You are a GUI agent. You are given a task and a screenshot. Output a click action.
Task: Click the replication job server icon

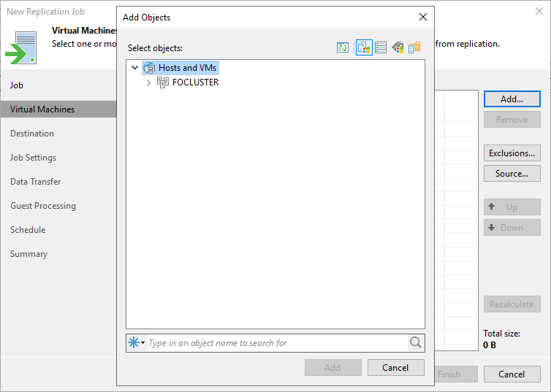21,47
